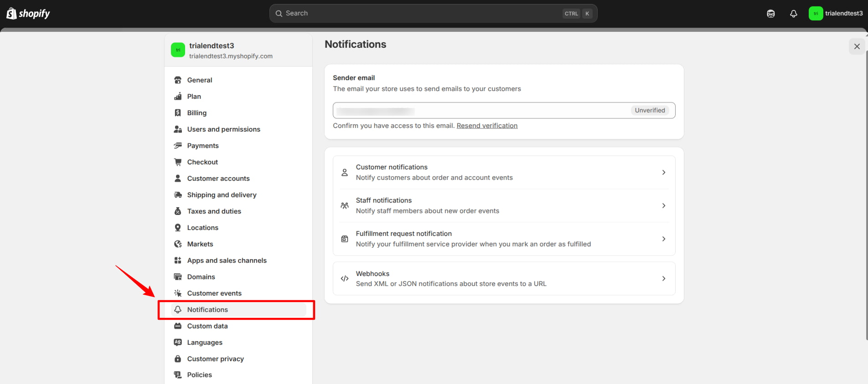868x384 pixels.
Task: Click the Resend verification link
Action: click(487, 126)
